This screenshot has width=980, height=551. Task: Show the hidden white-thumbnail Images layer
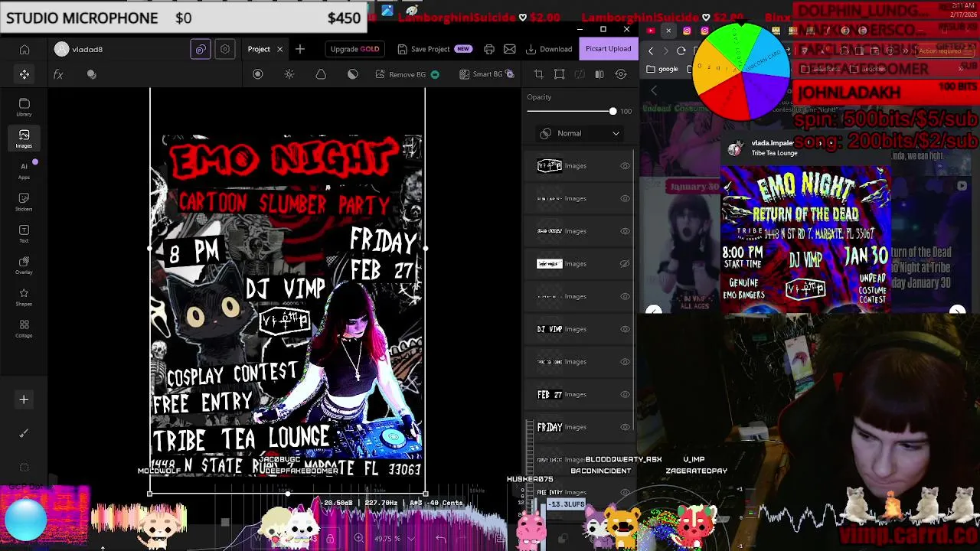tap(625, 264)
